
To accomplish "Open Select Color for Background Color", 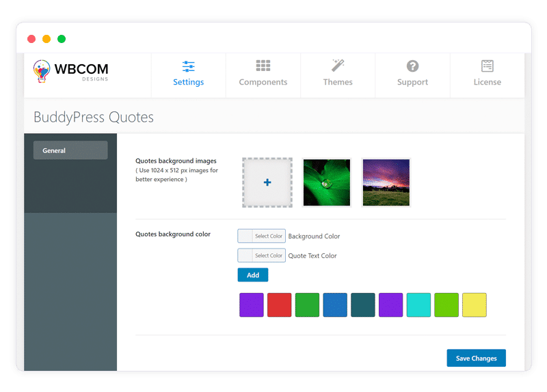I will coord(262,236).
